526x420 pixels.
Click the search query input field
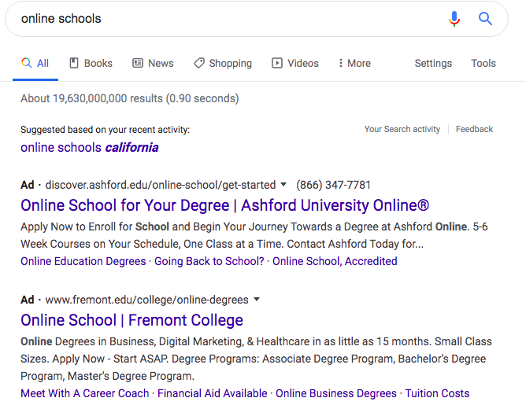228,18
